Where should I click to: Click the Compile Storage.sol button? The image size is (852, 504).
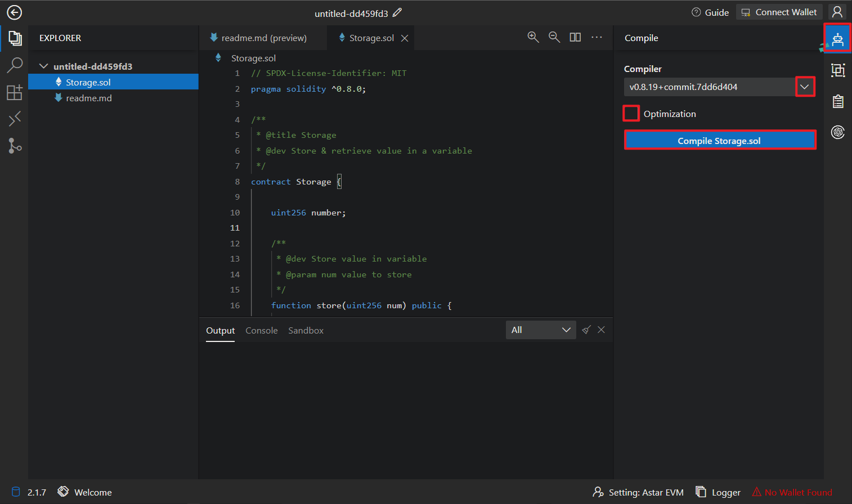(719, 141)
